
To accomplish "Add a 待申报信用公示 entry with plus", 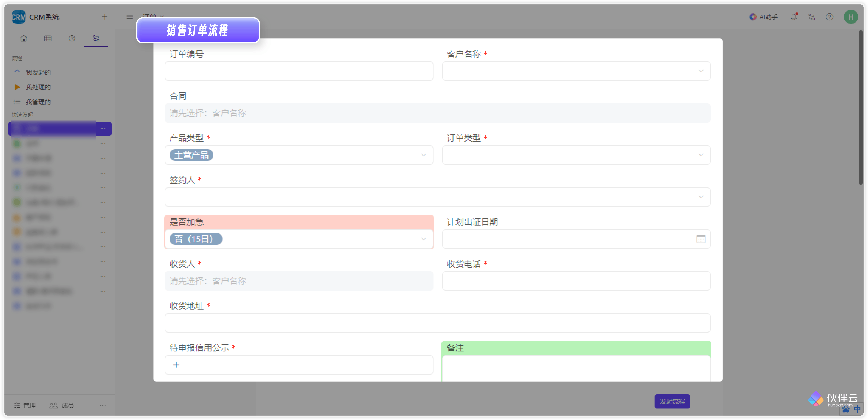I will coord(176,365).
